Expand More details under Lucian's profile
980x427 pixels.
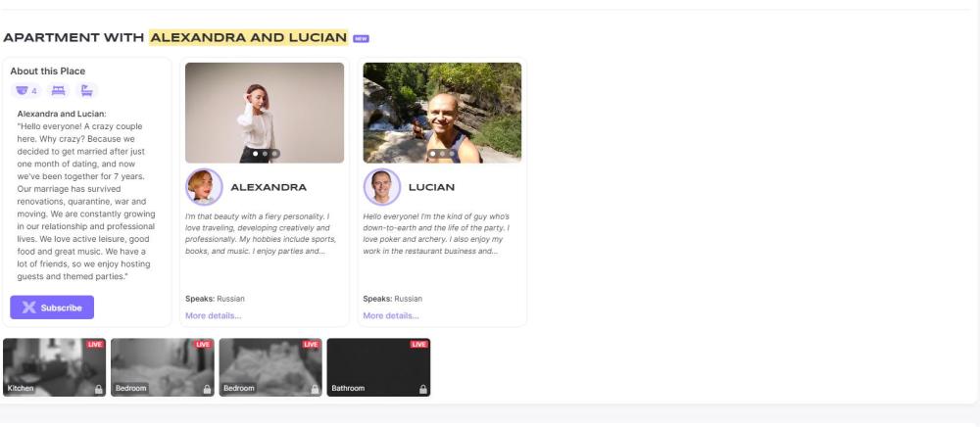[x=391, y=316]
